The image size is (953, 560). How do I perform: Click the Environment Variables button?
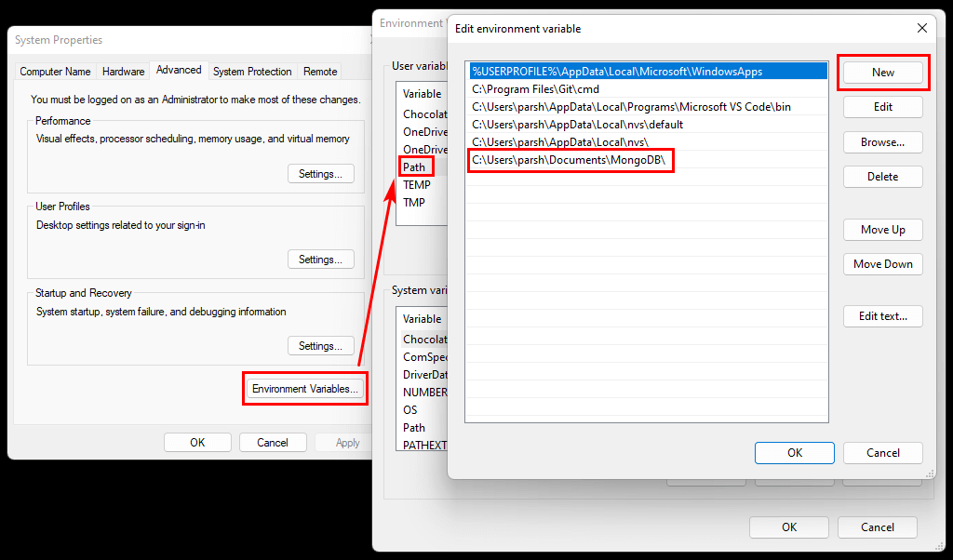click(x=304, y=388)
